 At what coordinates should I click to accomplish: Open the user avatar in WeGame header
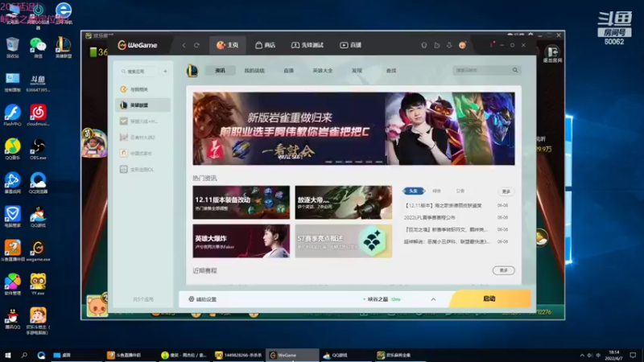click(x=462, y=45)
